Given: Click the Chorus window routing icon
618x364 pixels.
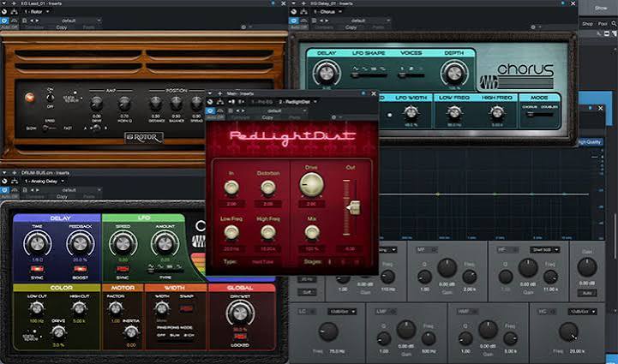Looking at the screenshot, I should click(x=304, y=12).
